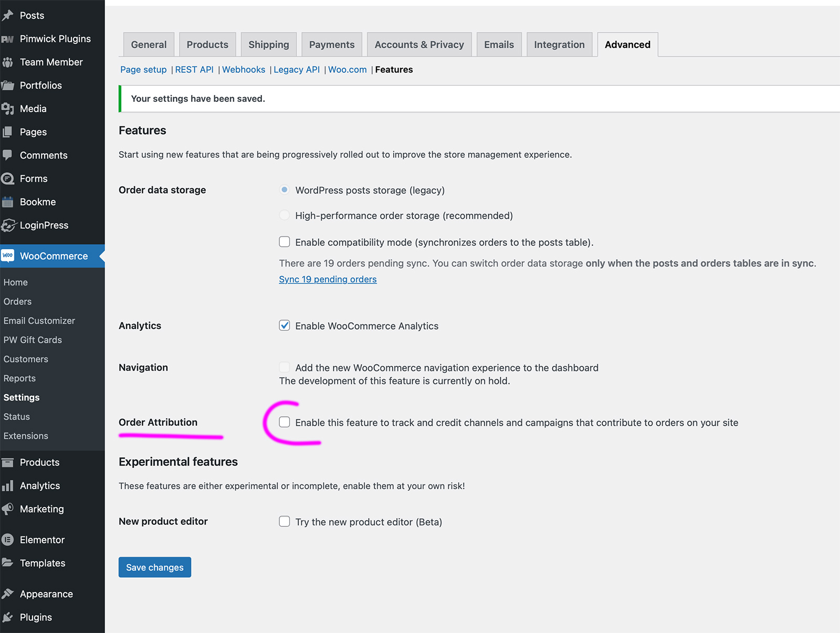Click the Templates folder icon
840x633 pixels.
[7, 563]
